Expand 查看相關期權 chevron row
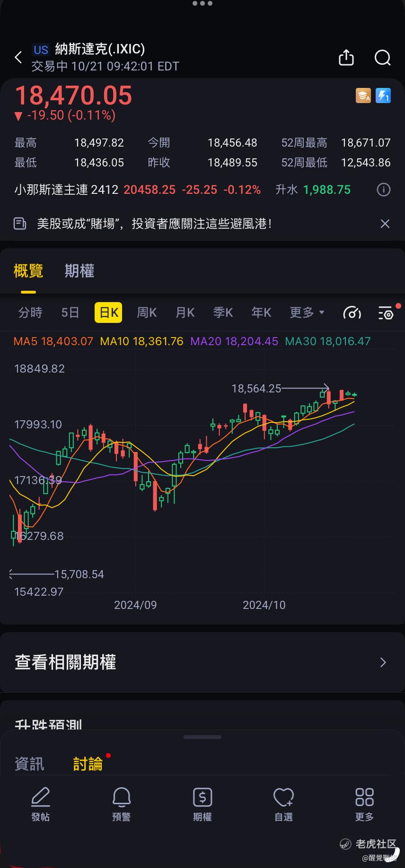Screen dimensions: 405x868 pyautogui.click(x=202, y=662)
